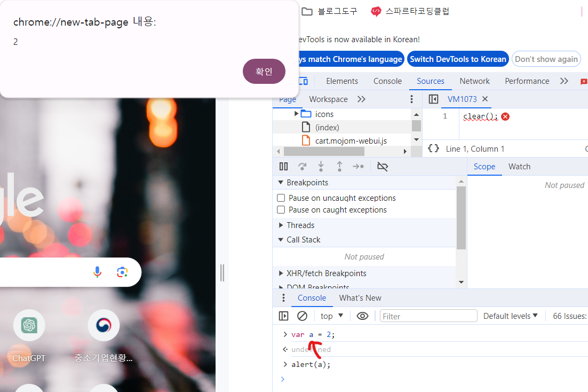Screen dimensions: 588x392
Task: Switch to the Watch tab
Action: [519, 166]
